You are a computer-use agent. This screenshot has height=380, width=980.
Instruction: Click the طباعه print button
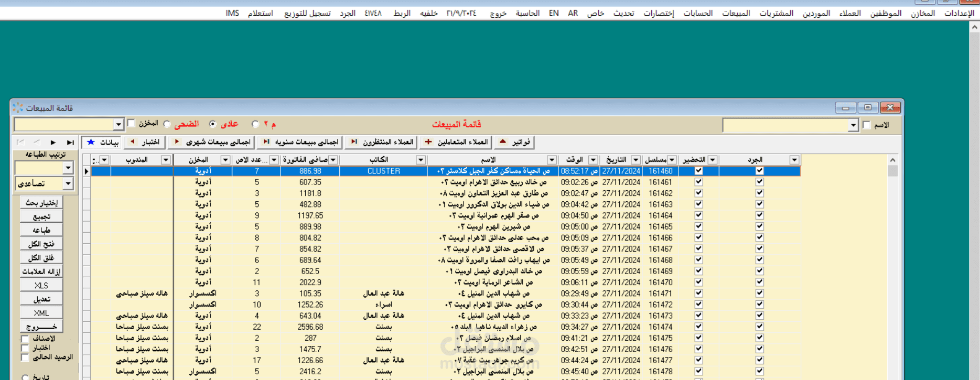[41, 230]
